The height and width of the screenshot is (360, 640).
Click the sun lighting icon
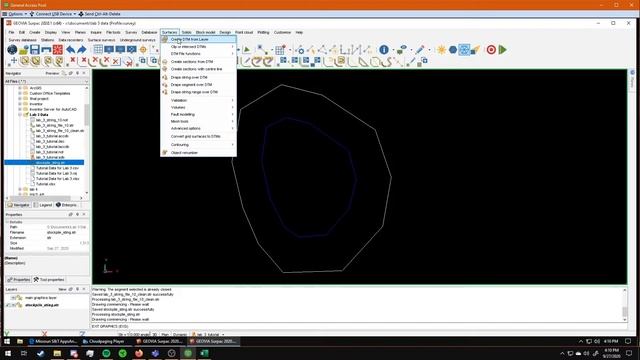pyautogui.click(x=441, y=50)
